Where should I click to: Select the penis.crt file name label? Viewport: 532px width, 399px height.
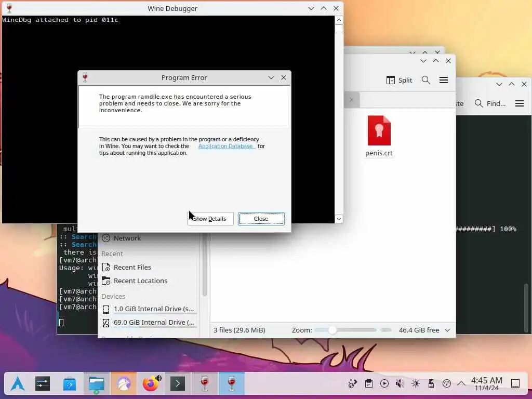click(379, 153)
